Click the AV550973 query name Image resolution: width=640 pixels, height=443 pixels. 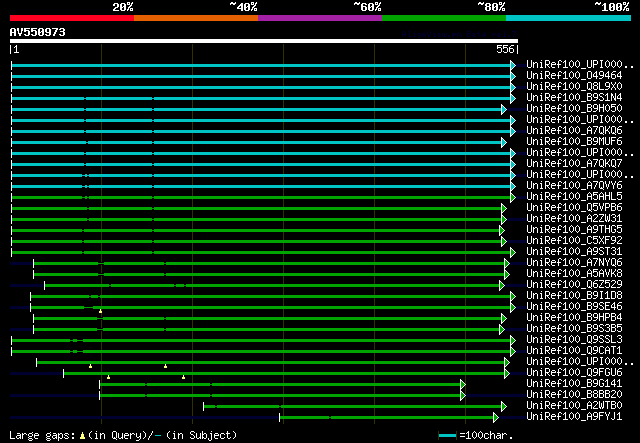[x=38, y=32]
